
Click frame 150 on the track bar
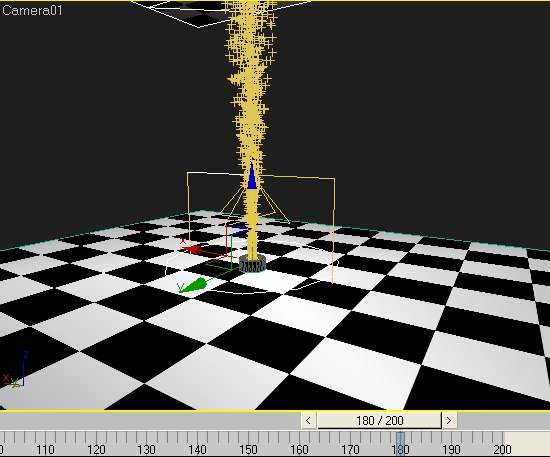[248, 450]
